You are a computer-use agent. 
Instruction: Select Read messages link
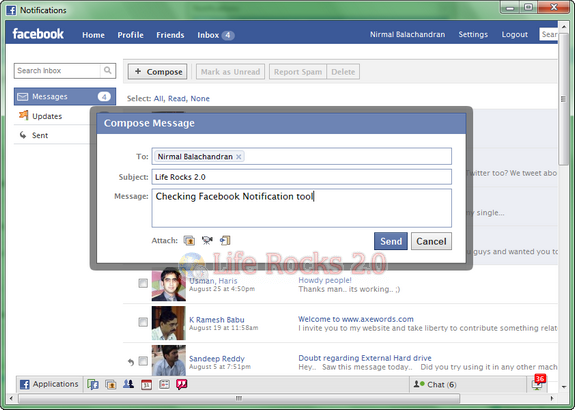pyautogui.click(x=177, y=98)
